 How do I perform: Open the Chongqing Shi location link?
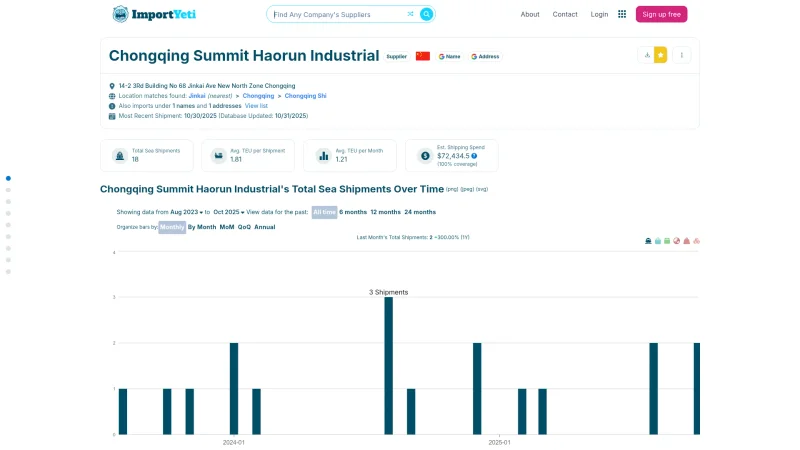pyautogui.click(x=305, y=96)
